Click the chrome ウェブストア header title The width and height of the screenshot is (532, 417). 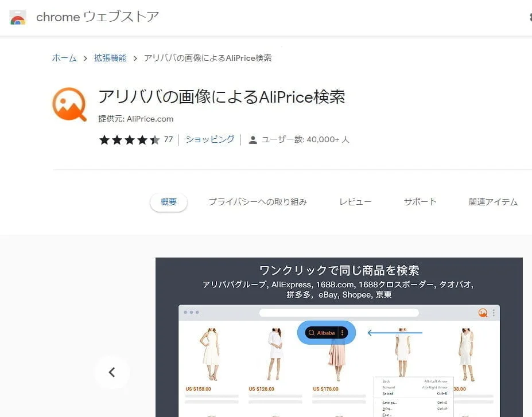98,17
